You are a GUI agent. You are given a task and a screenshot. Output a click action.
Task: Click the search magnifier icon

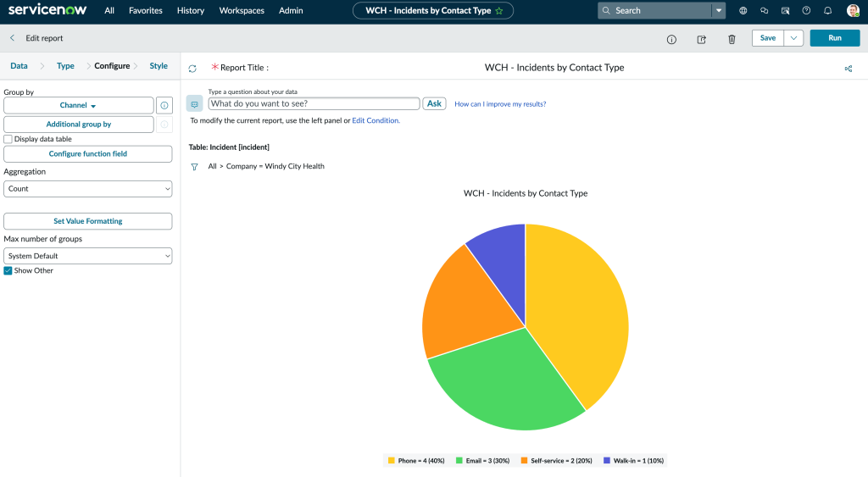pyautogui.click(x=605, y=10)
